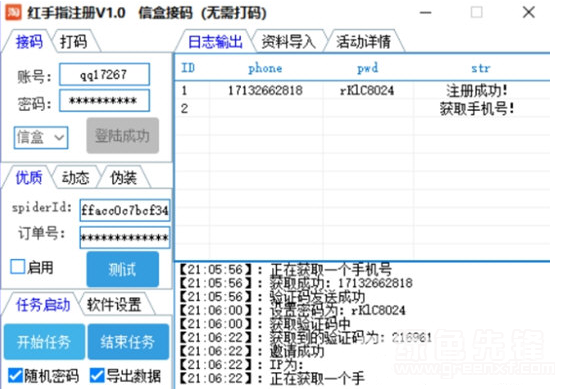Click the ID column header
Screen dimensions: 564x389
188,68
